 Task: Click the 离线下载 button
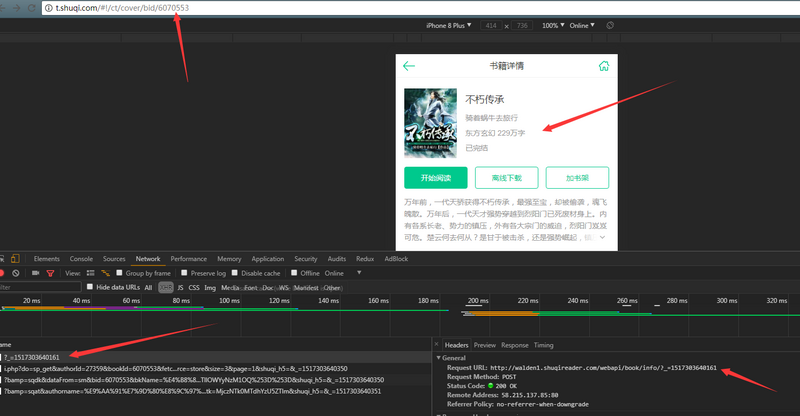(507, 178)
